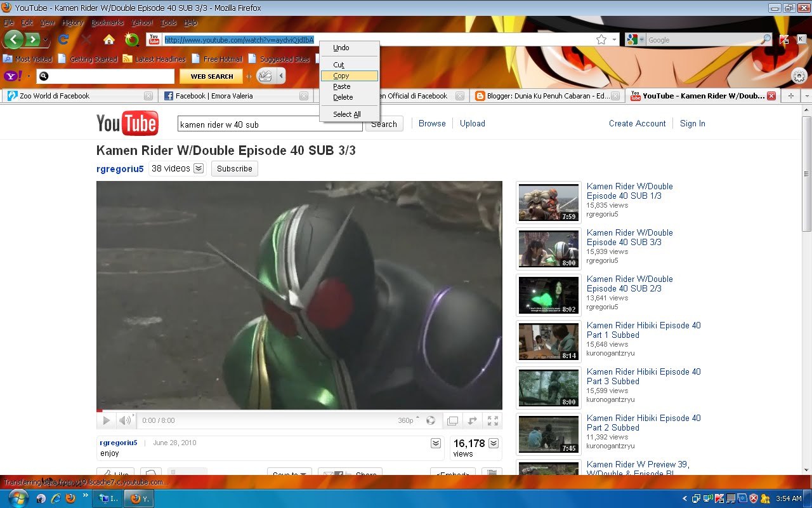Screen dimensions: 812x508
Task: Stop loading with the X toolbar icon
Action: tap(86, 39)
